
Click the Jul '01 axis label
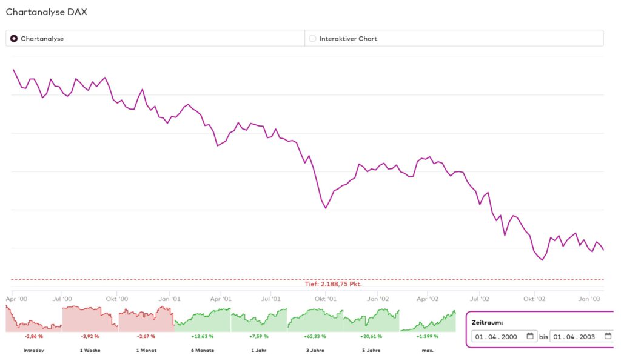click(x=271, y=299)
